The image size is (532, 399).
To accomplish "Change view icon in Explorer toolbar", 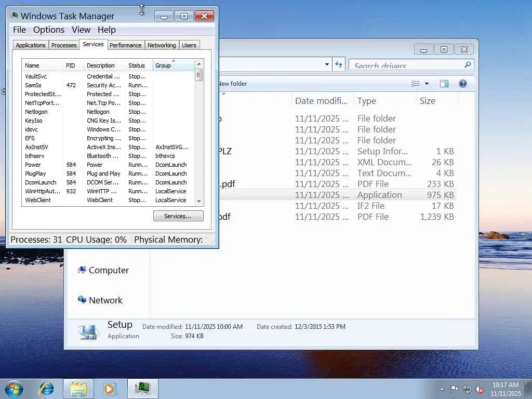I will pos(415,84).
